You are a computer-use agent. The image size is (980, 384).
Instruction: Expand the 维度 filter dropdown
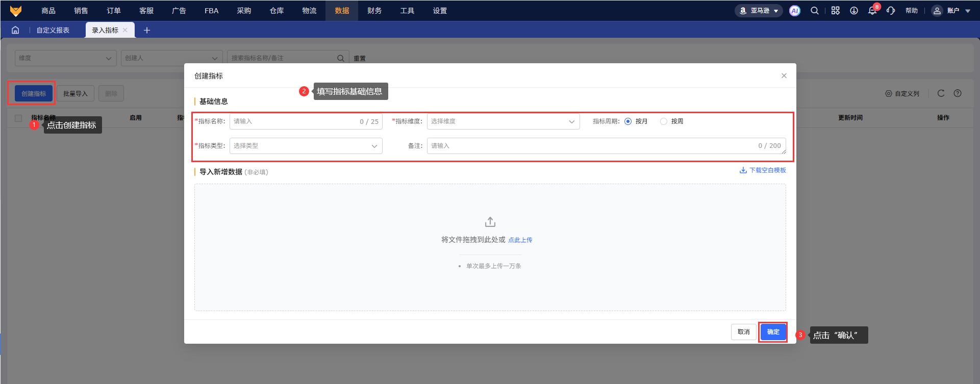(x=66, y=58)
